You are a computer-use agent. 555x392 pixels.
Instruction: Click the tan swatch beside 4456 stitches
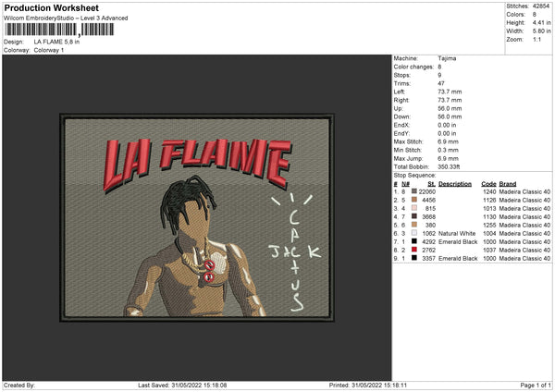(414, 200)
